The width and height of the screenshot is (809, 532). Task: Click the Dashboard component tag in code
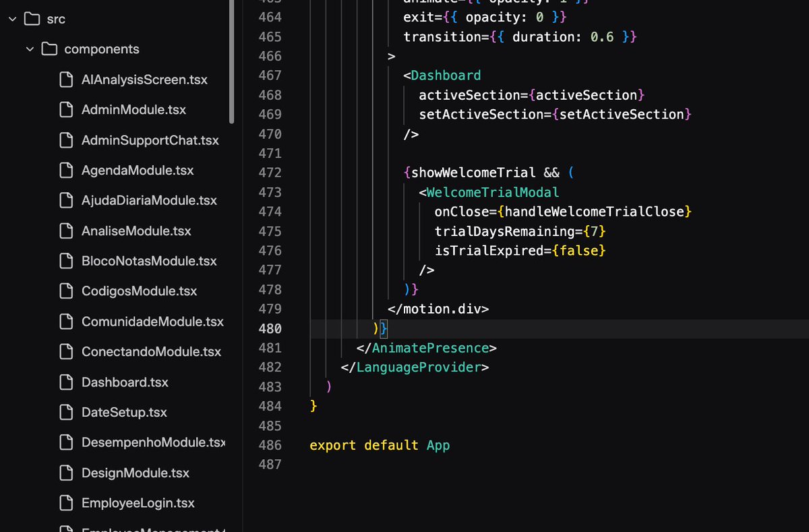(446, 75)
